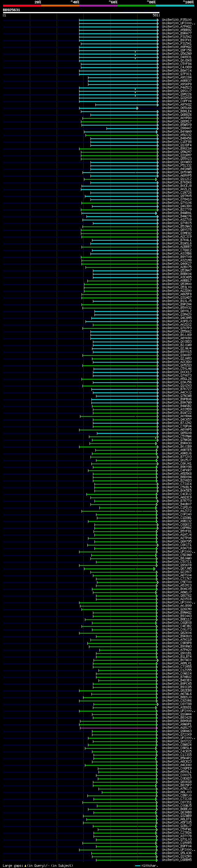Click the short cyan alignment bar for O65166
Viewport: 197px width, 868px height.
pos(108,108)
